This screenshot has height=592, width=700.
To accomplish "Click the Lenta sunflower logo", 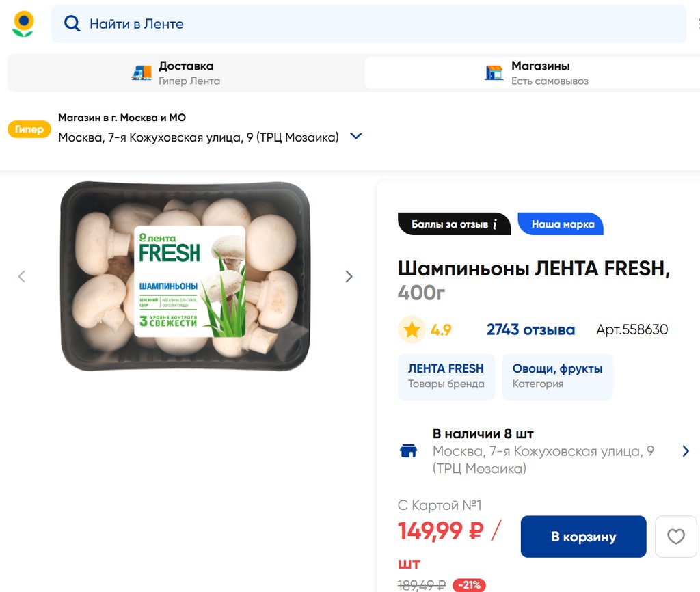I will [x=23, y=24].
